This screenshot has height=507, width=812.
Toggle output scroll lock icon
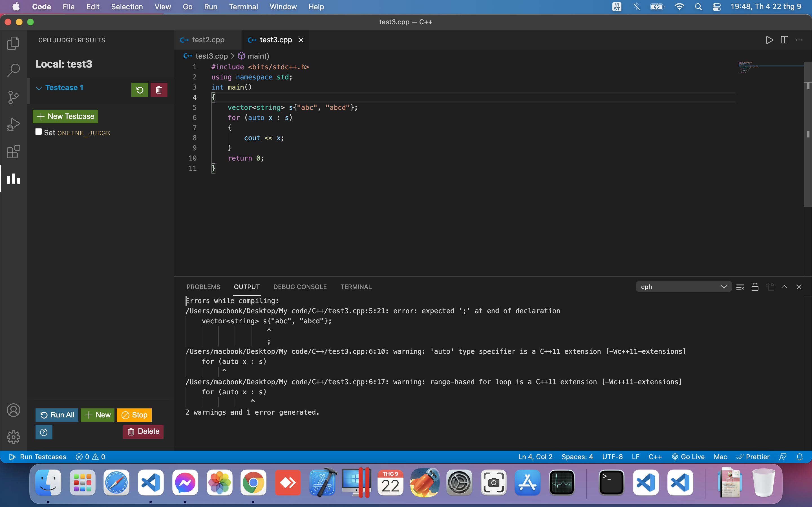755,287
